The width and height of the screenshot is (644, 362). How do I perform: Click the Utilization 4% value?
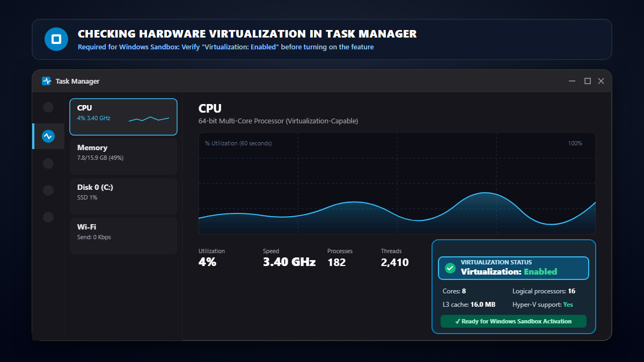[207, 262]
